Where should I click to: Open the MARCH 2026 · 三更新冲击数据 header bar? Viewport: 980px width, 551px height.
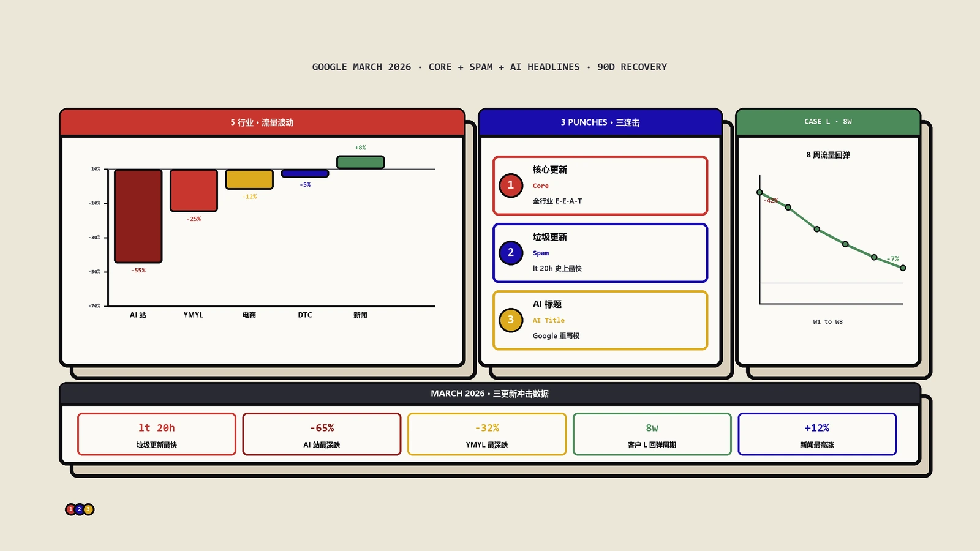490,394
